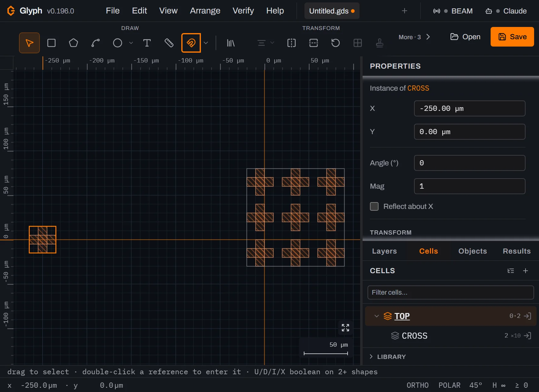Open the Verify menu
The image size is (539, 392).
tap(243, 11)
